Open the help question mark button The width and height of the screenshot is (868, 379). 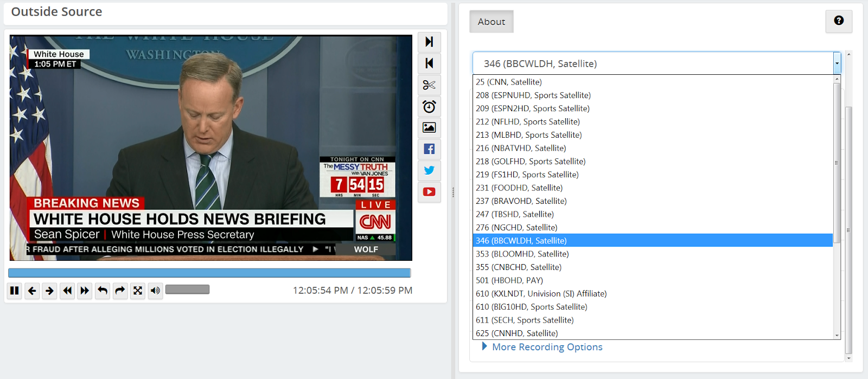click(x=839, y=21)
